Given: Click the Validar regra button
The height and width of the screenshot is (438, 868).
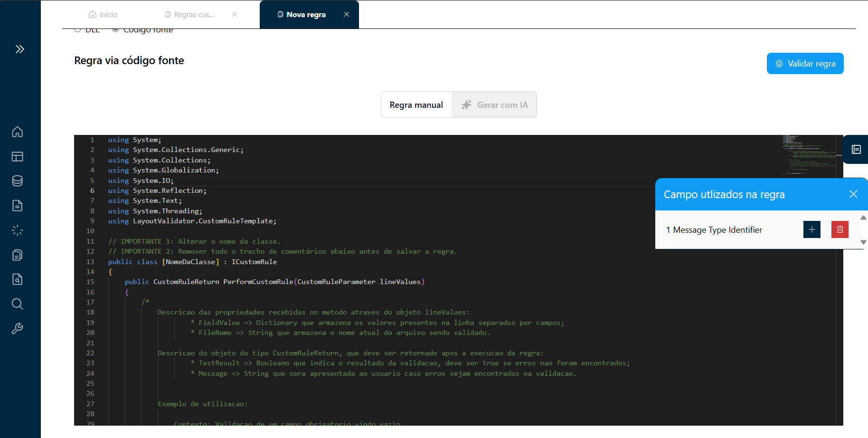Looking at the screenshot, I should [x=805, y=64].
